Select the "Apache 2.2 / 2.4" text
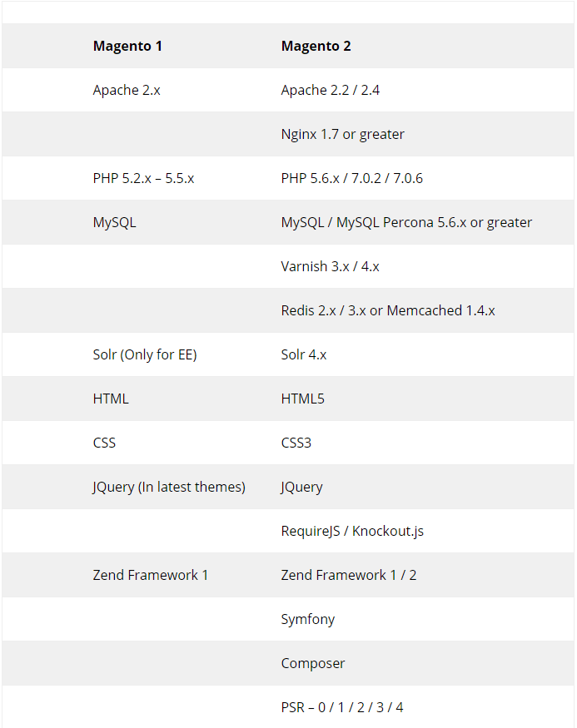 coord(330,90)
